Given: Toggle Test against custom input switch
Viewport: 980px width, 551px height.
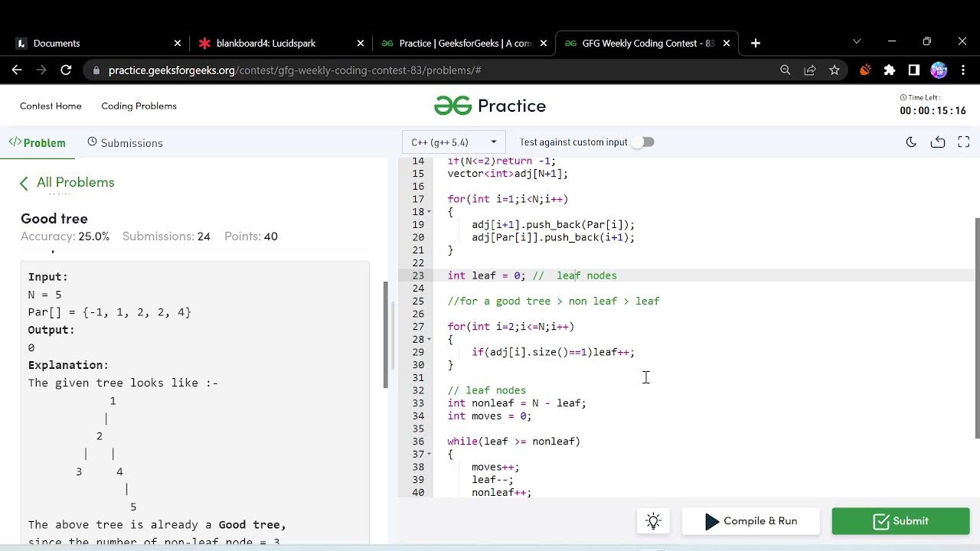Looking at the screenshot, I should click(x=644, y=142).
